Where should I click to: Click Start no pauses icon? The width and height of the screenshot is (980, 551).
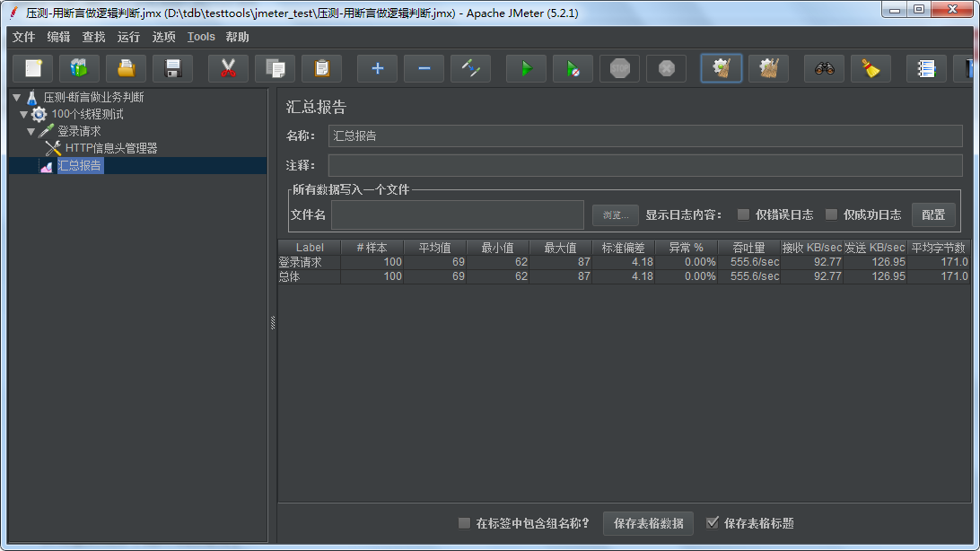coord(573,68)
